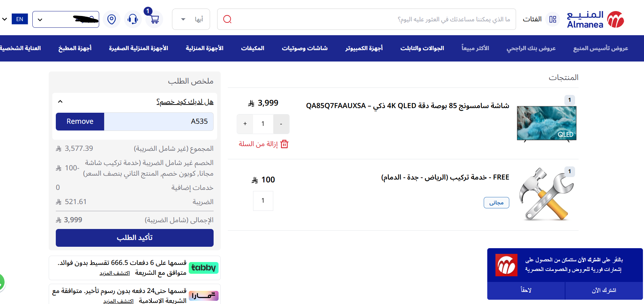The width and height of the screenshot is (644, 304).
Task: Click notification popup Almanea logo
Action: coord(506,265)
